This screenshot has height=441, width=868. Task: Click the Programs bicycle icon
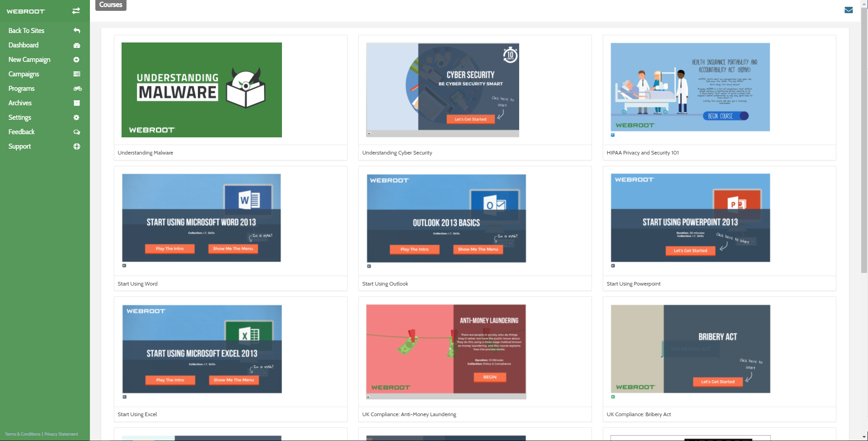(x=78, y=89)
